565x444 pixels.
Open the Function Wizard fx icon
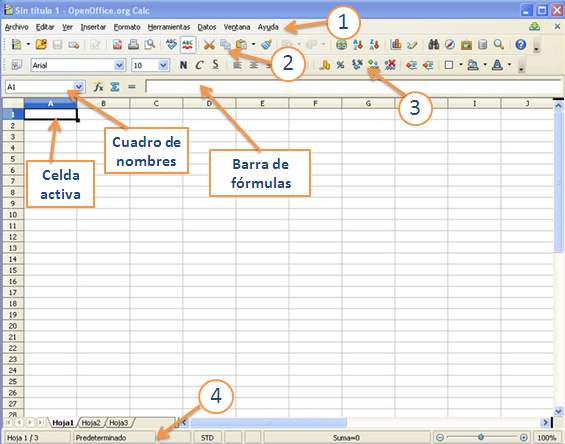coord(98,86)
